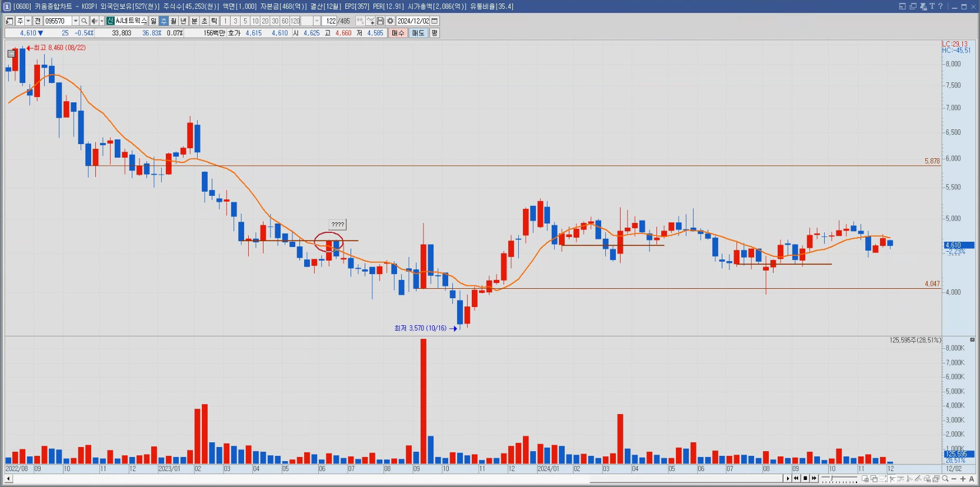Image resolution: width=980 pixels, height=487 pixels.
Task: Expand the dropdown arrow beside the speaker icon
Action: pyautogui.click(x=102, y=21)
